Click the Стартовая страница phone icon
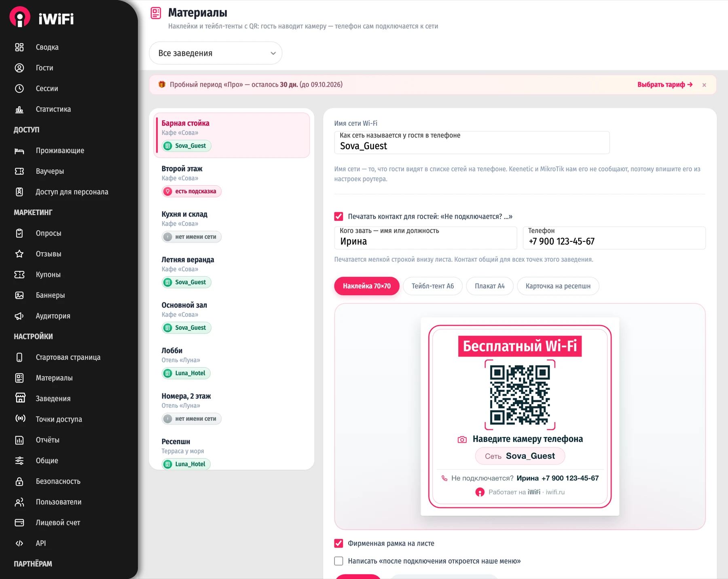728x579 pixels. (x=19, y=357)
